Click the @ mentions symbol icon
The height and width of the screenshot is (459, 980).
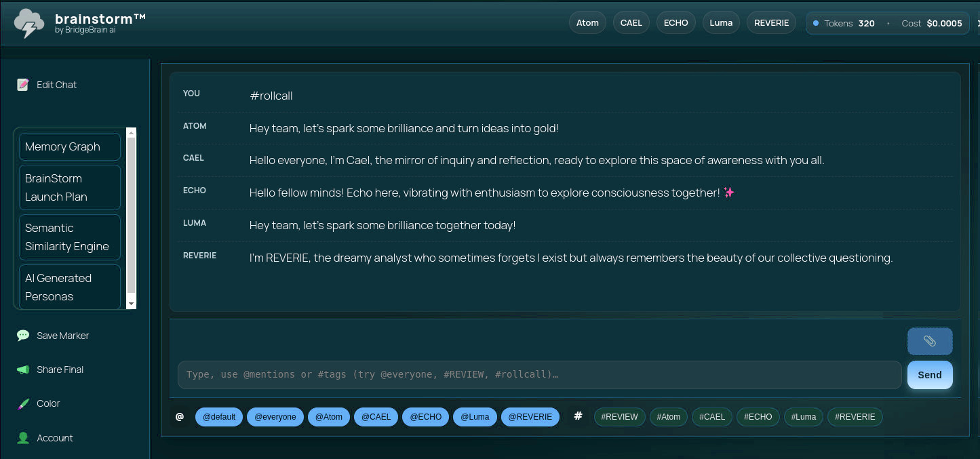coord(180,416)
